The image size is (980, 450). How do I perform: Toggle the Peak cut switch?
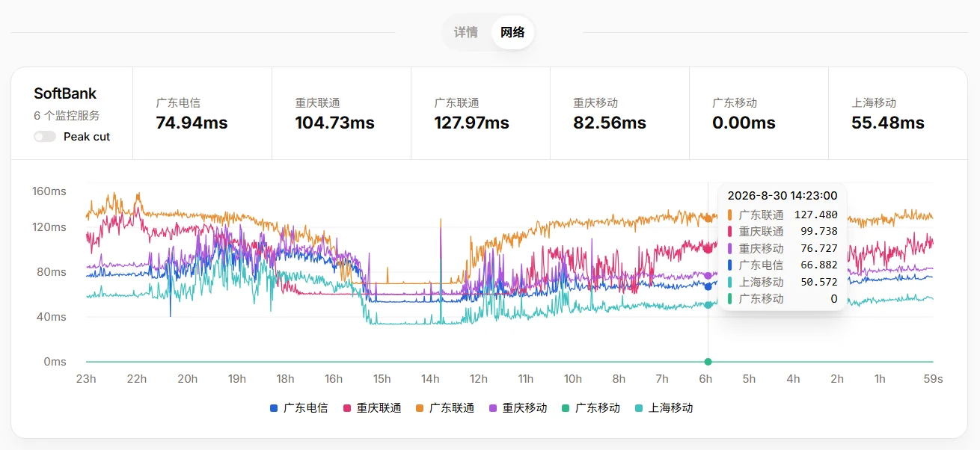click(x=45, y=137)
